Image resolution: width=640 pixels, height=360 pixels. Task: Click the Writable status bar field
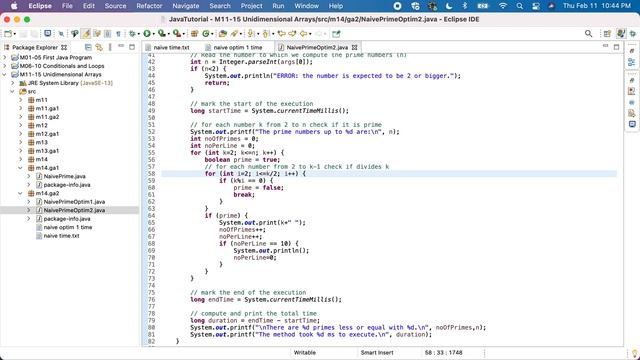304,352
